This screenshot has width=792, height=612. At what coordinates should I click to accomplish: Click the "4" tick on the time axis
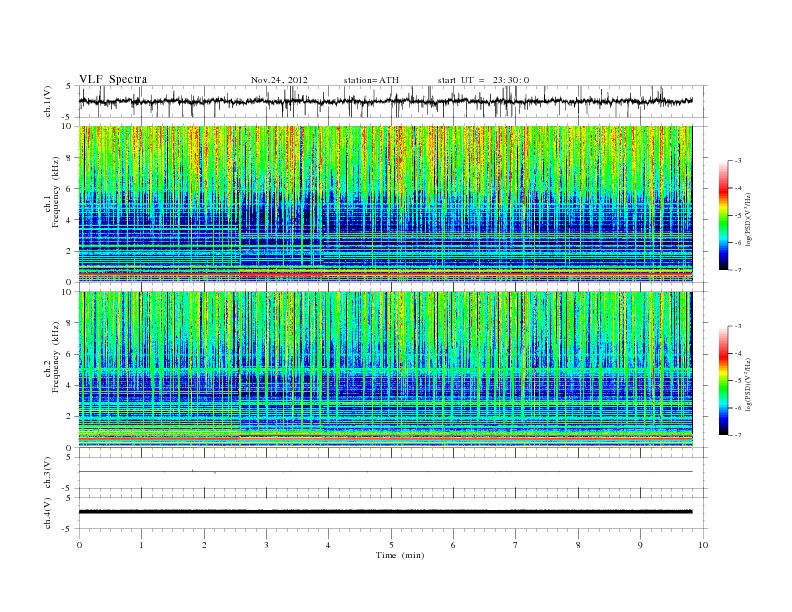coord(328,545)
